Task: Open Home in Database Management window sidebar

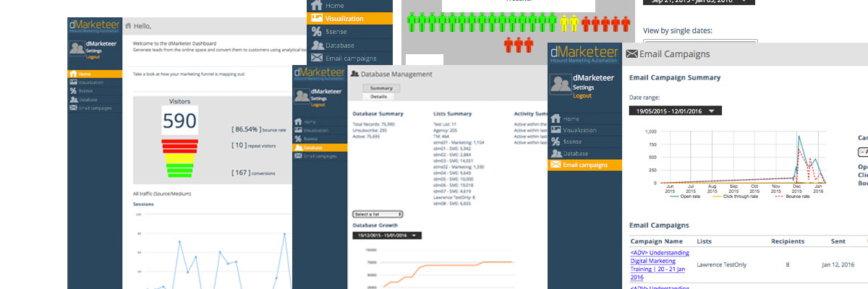Action: click(x=319, y=121)
